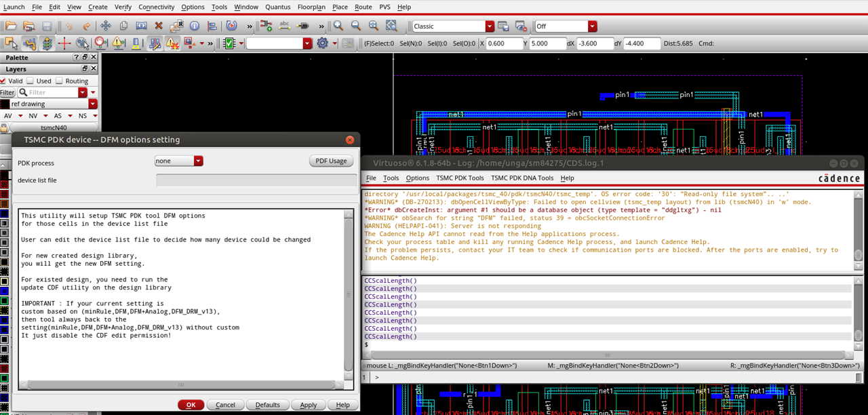Click the Zoom To Selected icon
The image size is (868, 415).
click(391, 26)
